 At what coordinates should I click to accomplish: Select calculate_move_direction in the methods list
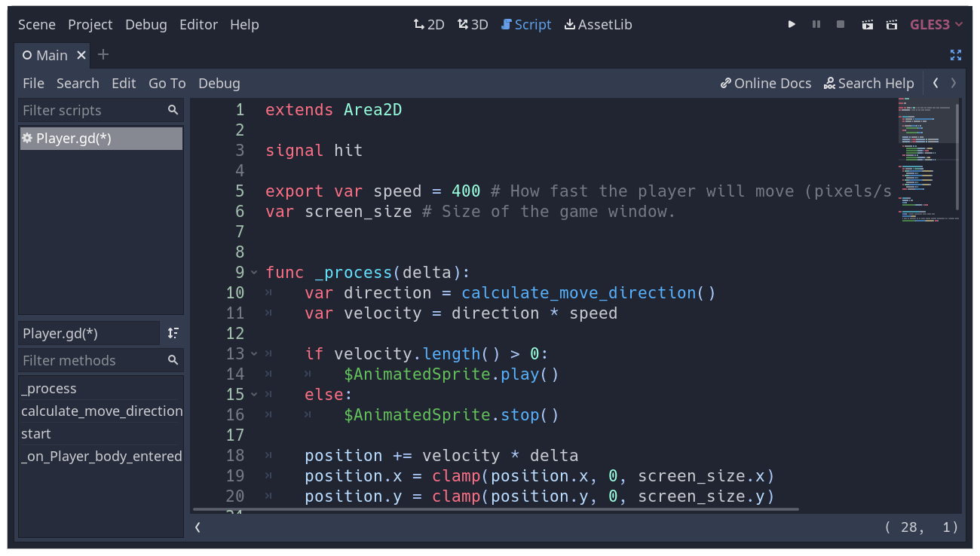pyautogui.click(x=101, y=411)
